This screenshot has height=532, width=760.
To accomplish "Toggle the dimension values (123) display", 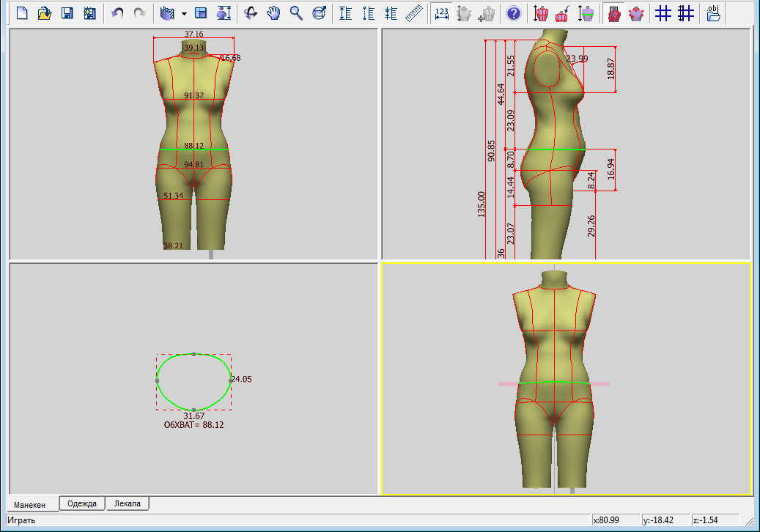I will (x=441, y=12).
